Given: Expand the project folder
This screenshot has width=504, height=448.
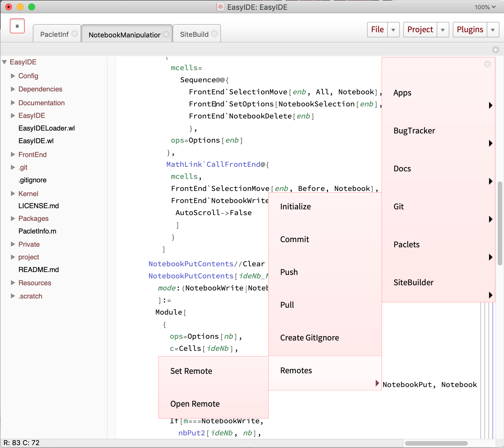Looking at the screenshot, I should click(13, 257).
